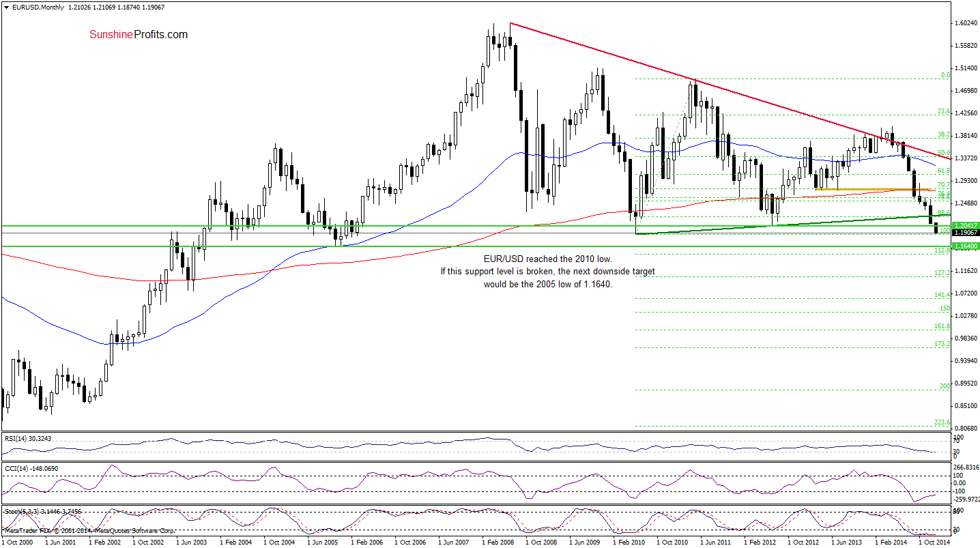Click the 1.38140 price axis value

[965, 135]
